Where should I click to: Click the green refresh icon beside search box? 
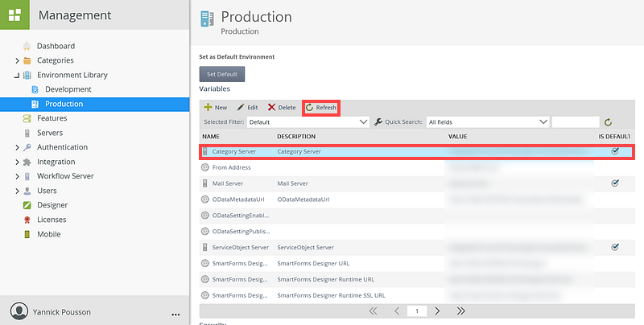coord(609,122)
